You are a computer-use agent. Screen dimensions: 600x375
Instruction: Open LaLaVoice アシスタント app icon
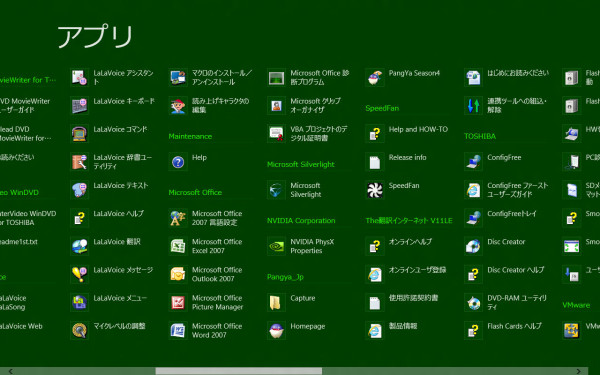(x=80, y=78)
